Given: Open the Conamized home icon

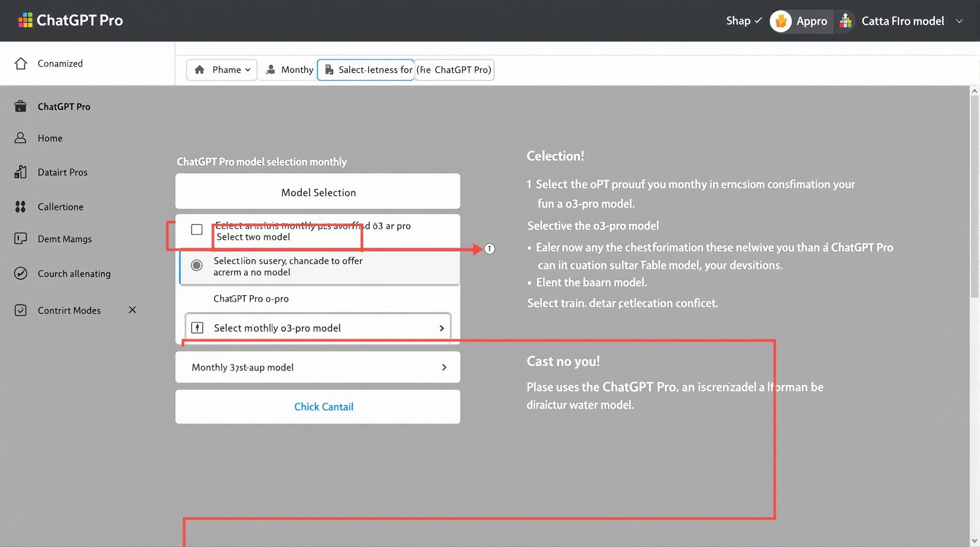Looking at the screenshot, I should [x=21, y=63].
